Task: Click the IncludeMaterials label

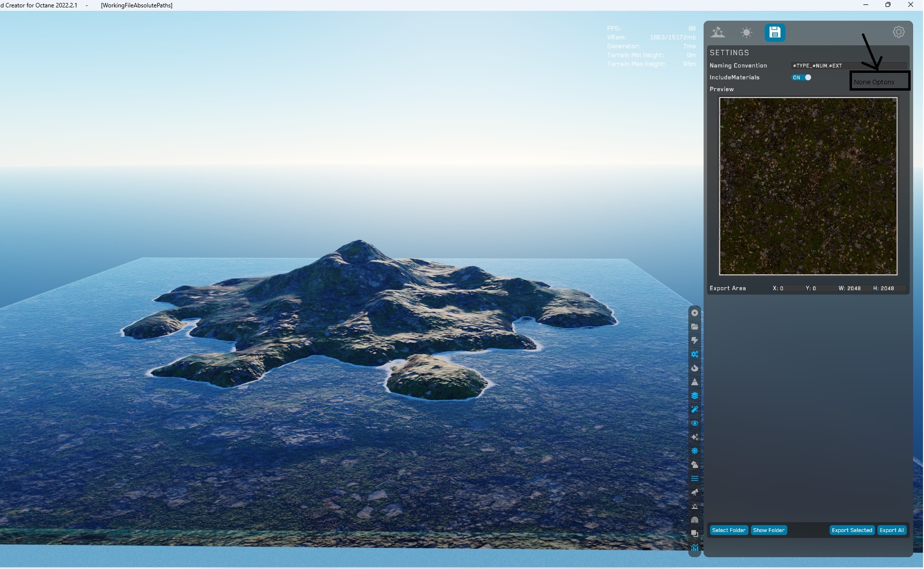Action: (x=734, y=77)
